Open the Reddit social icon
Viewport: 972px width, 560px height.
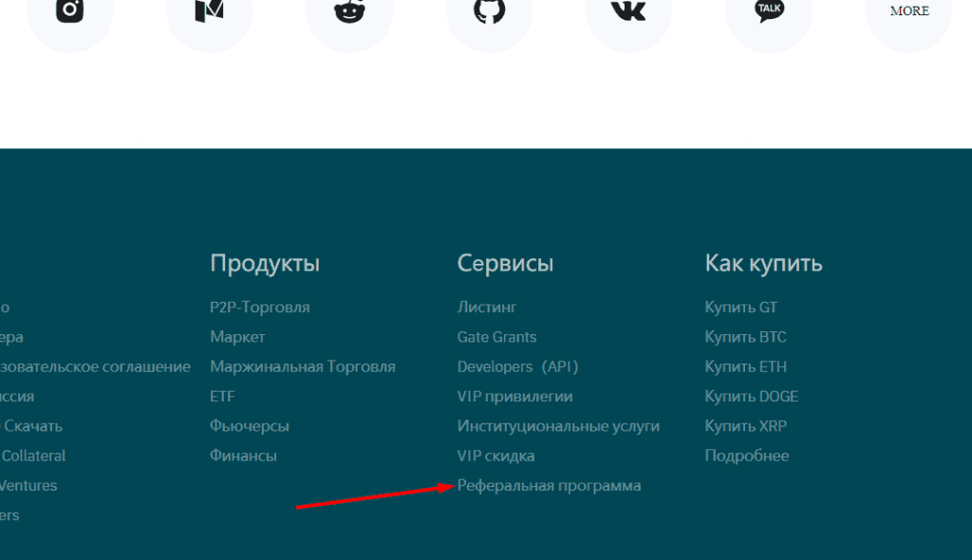point(349,10)
